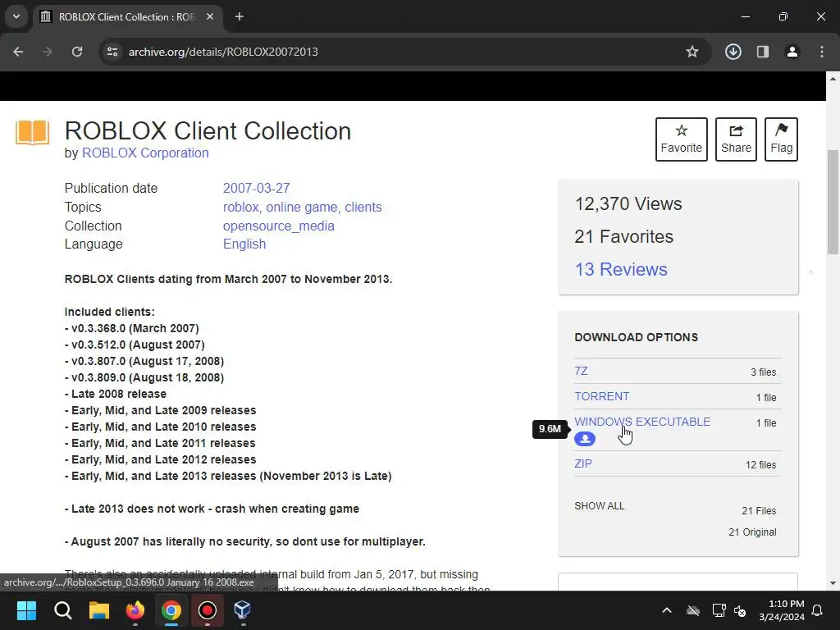Click the page title ROBLOX Client Collection
The width and height of the screenshot is (840, 630).
208,130
